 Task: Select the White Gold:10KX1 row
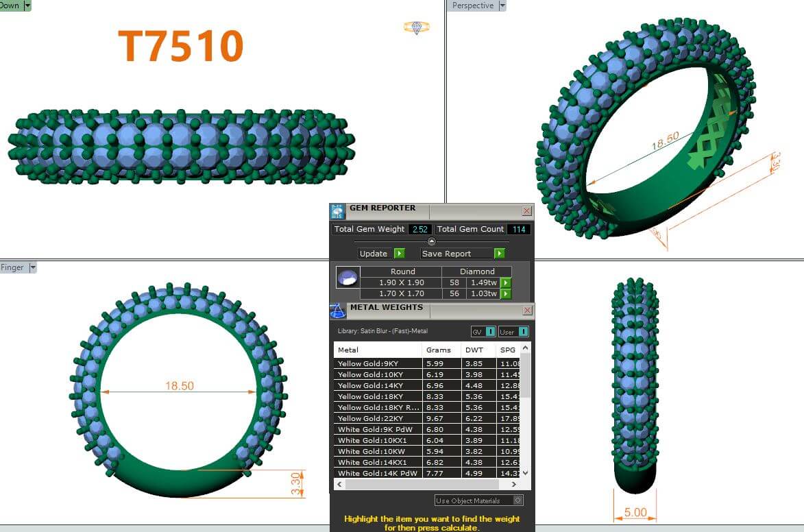pyautogui.click(x=426, y=440)
